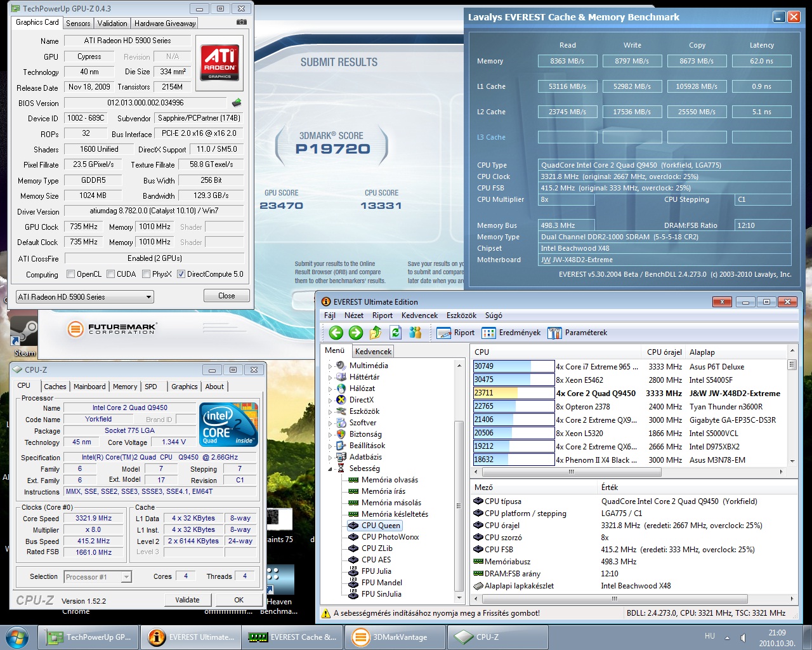This screenshot has width=812, height=650.
Task: Open the ATI Radeon HD 5900 Series dropdown
Action: tap(85, 296)
